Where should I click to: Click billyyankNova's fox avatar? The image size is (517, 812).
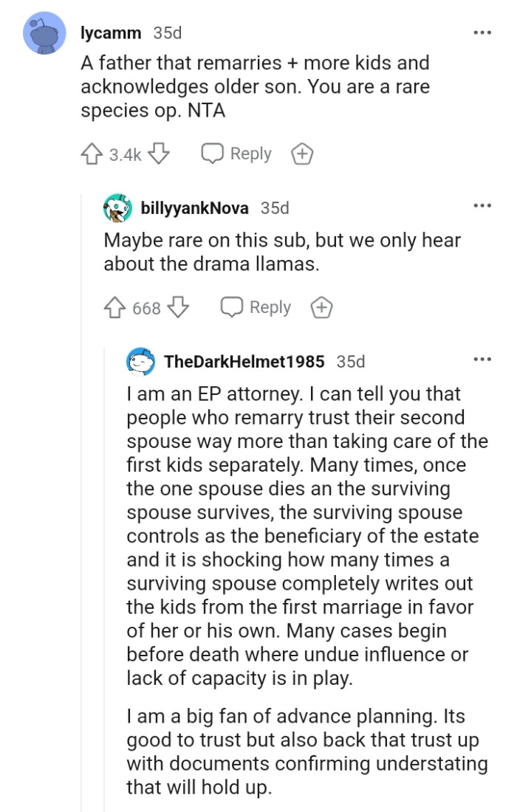pos(117,208)
